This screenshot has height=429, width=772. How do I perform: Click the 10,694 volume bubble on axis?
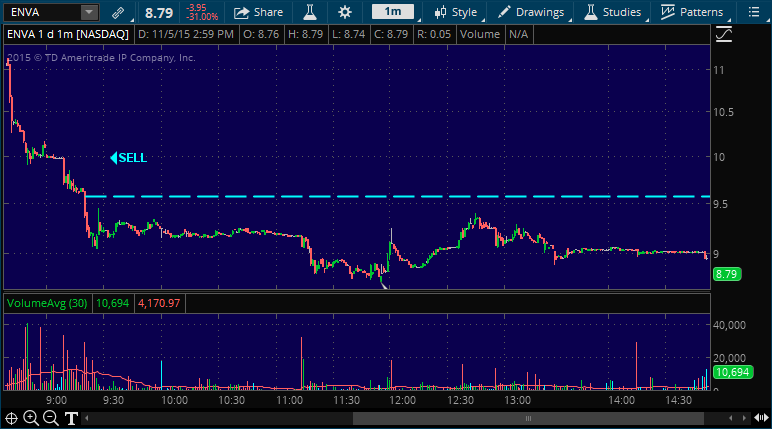(733, 372)
